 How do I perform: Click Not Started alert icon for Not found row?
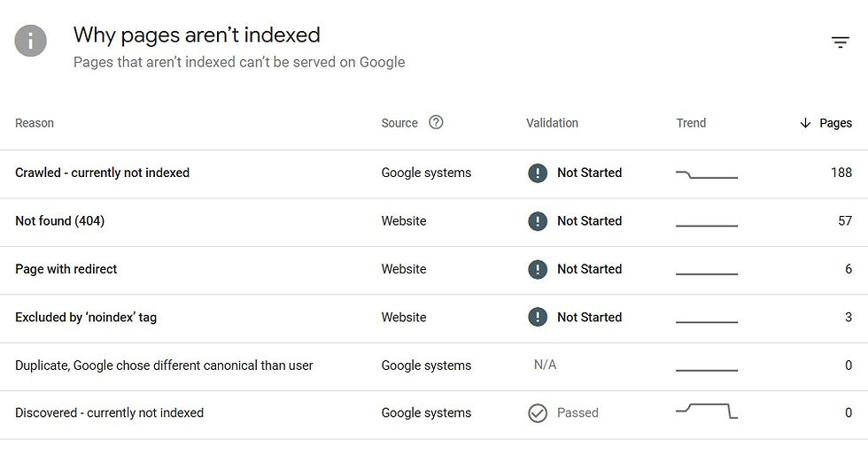(x=538, y=221)
